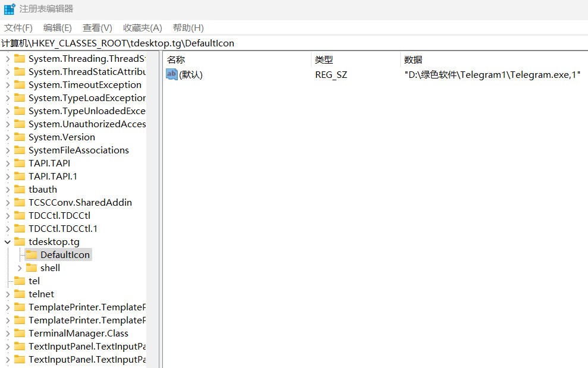Select the telnet key label
Screen dimensions: 588x368
coord(41,294)
